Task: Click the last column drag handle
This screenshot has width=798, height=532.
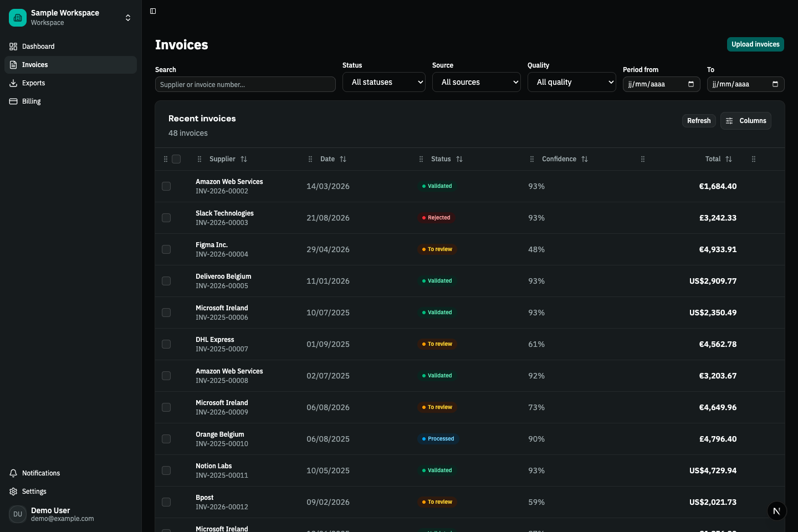Action: point(754,159)
